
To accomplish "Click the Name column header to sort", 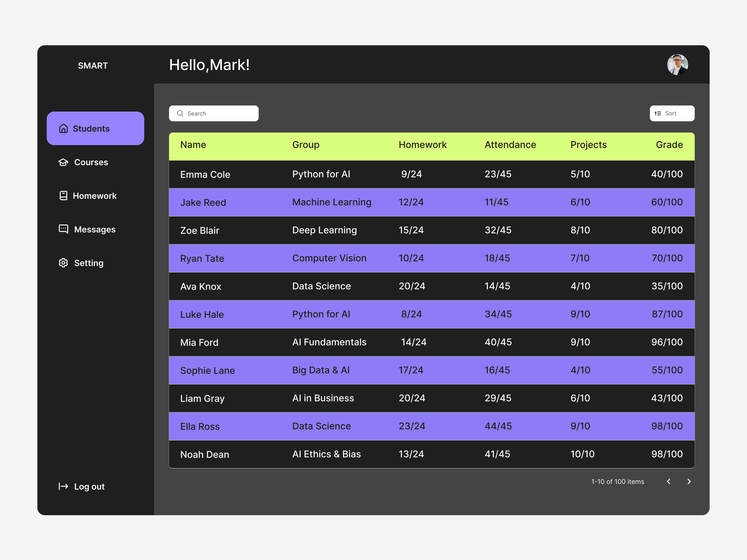I will click(193, 144).
